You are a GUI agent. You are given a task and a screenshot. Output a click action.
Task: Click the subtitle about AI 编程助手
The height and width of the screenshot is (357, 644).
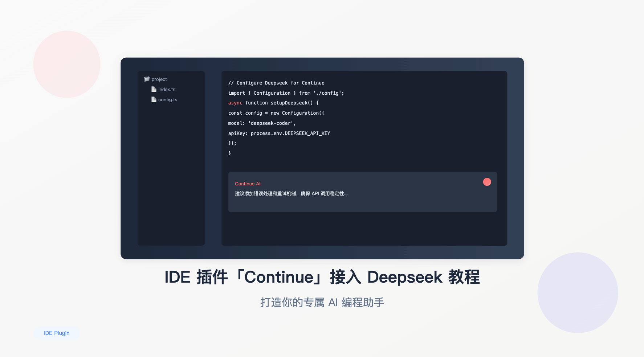[x=322, y=302]
